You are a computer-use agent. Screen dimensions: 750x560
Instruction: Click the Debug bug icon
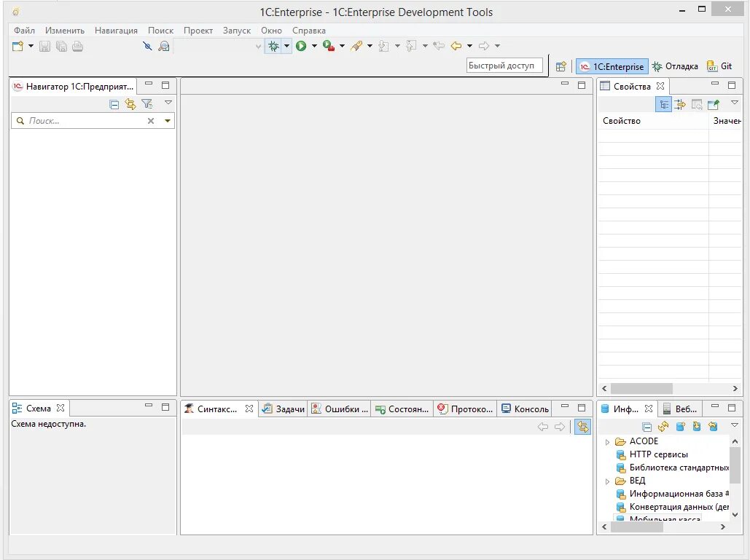coord(273,47)
